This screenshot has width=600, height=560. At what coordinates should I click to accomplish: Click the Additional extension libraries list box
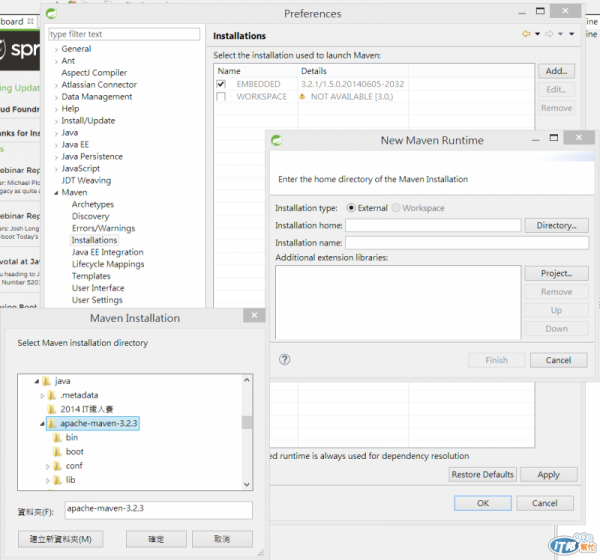(x=398, y=302)
